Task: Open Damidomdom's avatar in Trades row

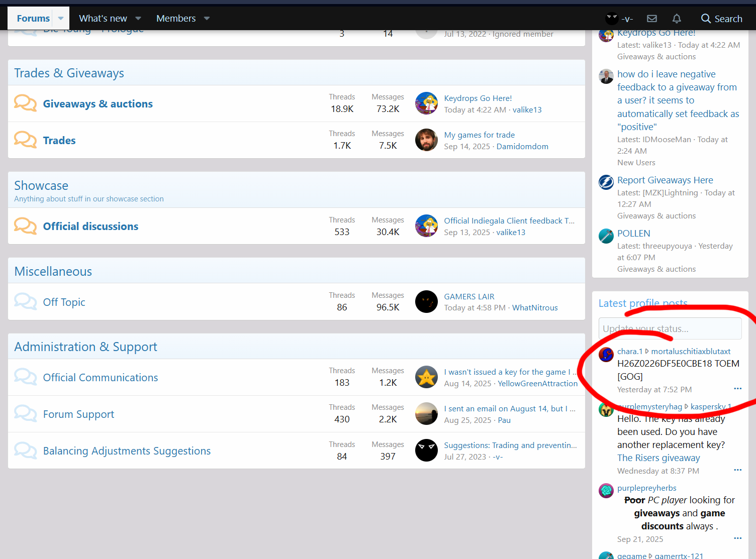Action: [x=426, y=140]
